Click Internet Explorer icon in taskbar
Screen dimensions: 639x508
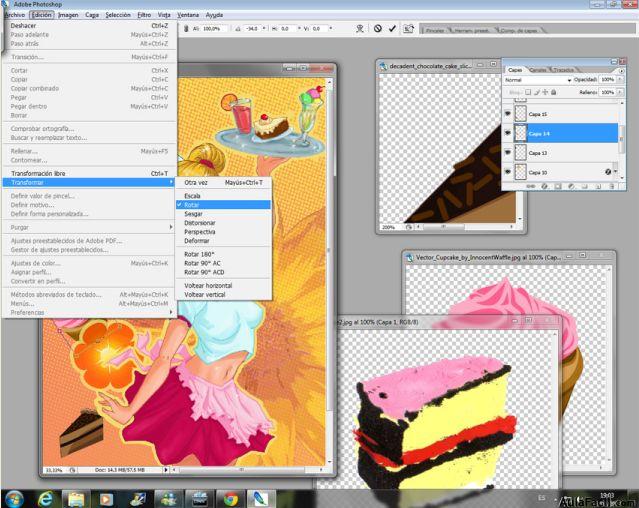(x=45, y=499)
